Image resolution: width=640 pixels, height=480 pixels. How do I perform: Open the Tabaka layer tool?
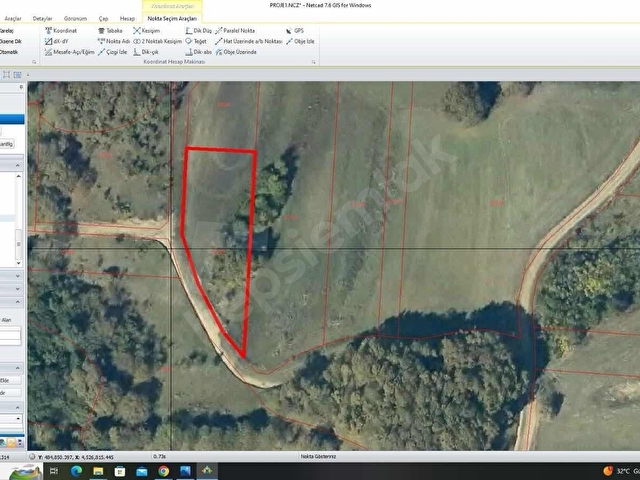pos(110,31)
